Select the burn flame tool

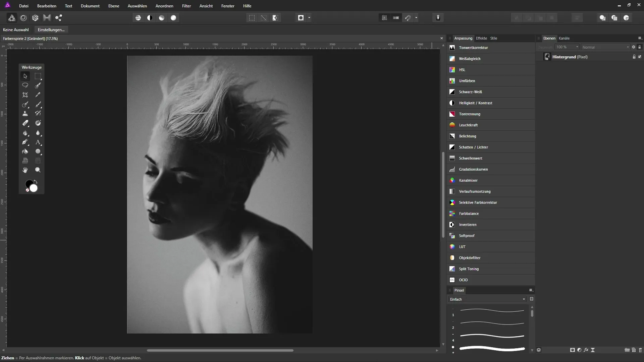tap(25, 133)
